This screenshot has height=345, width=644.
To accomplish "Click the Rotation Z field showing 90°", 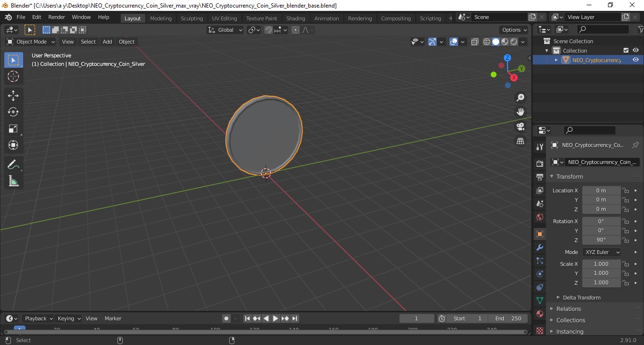I will (x=601, y=240).
